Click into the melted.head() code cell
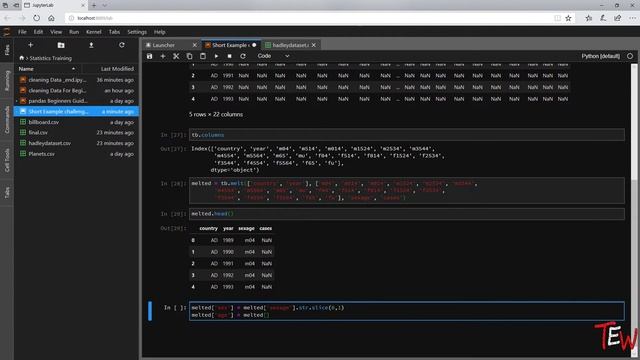This screenshot has height=360, width=640. 407,214
